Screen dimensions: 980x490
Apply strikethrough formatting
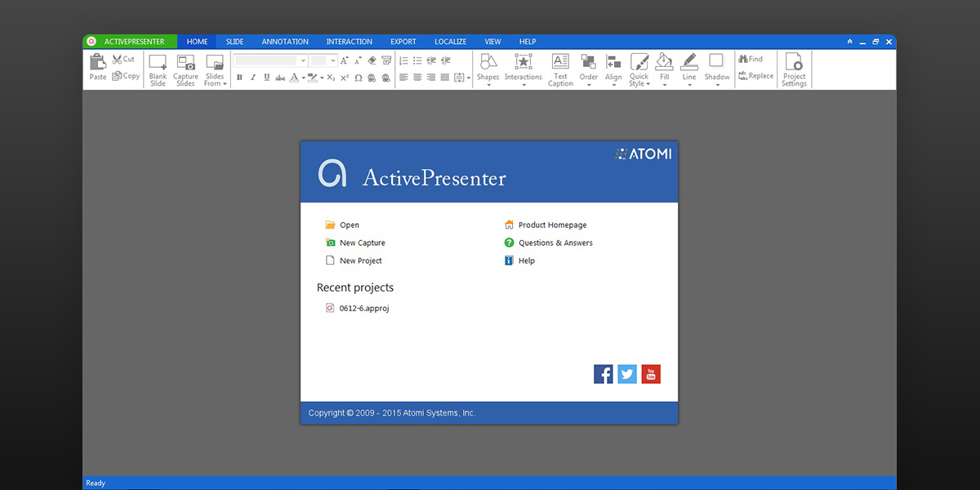pos(280,78)
